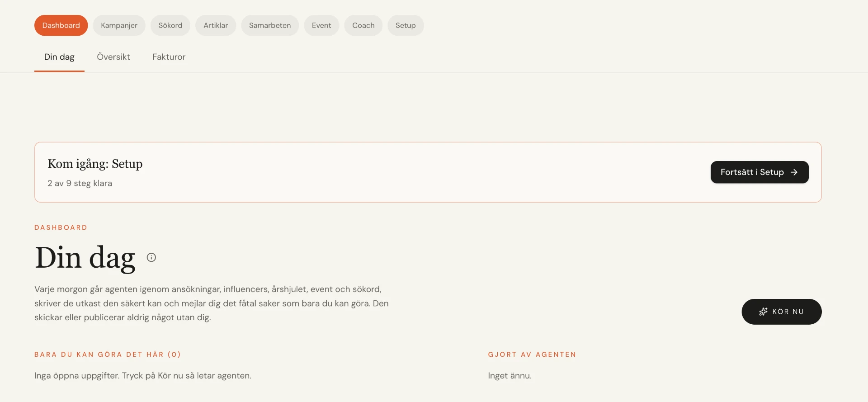
Task: Run the agent with Kör nu
Action: (x=782, y=312)
